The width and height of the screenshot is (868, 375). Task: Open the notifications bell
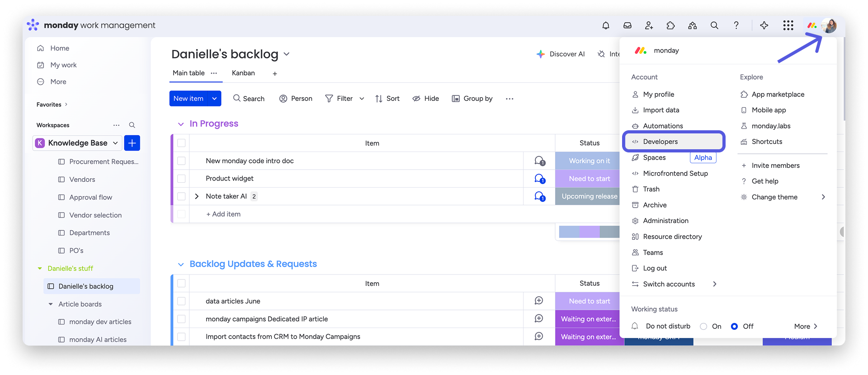click(x=606, y=25)
